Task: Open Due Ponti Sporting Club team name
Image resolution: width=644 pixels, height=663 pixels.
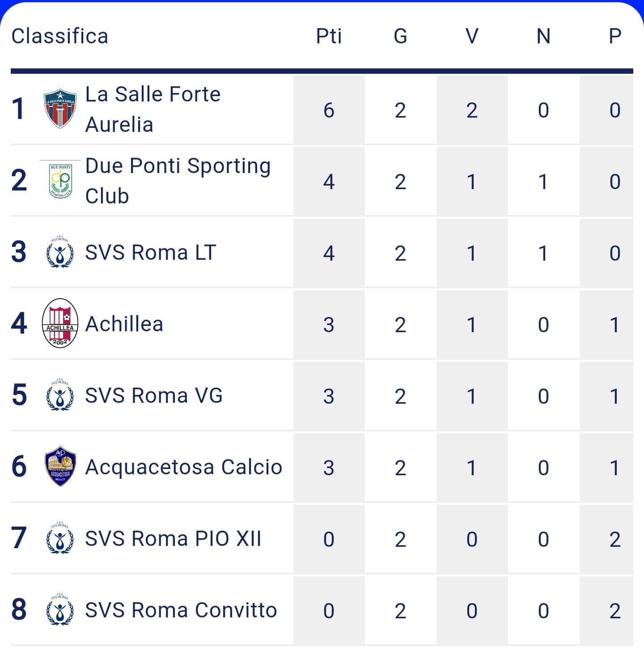Action: pyautogui.click(x=178, y=181)
